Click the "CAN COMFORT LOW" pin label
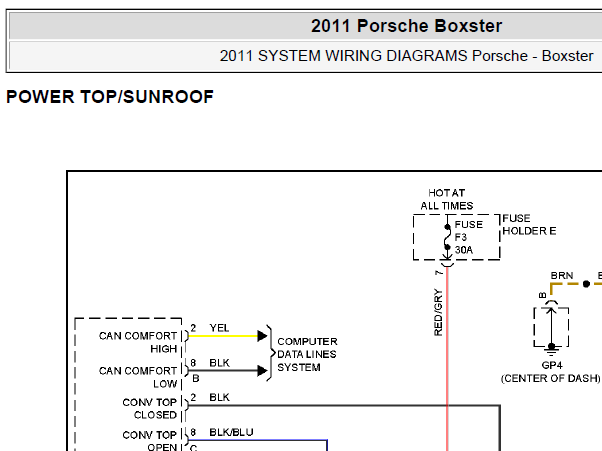The image size is (602, 451). (x=138, y=377)
